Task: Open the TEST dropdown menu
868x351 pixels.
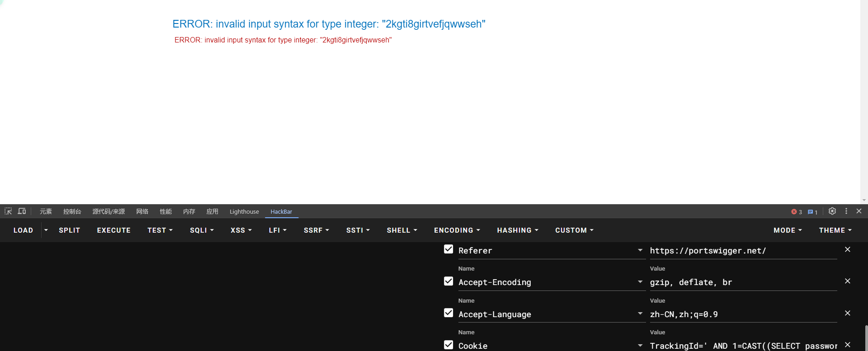Action: [x=160, y=230]
